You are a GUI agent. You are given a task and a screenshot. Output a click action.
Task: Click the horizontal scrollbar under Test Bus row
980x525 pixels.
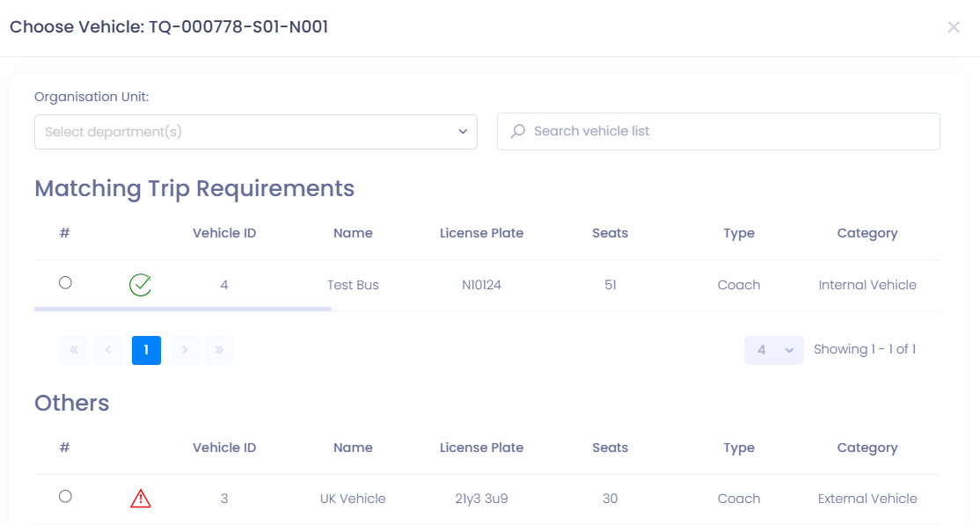[183, 309]
